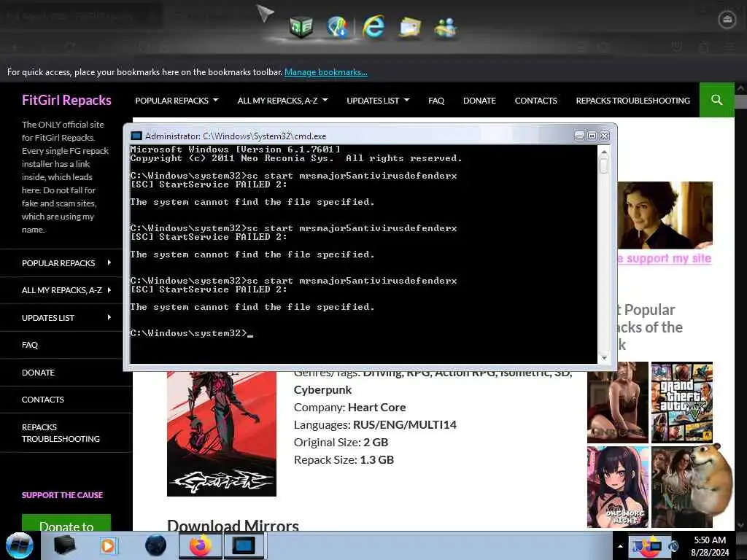The width and height of the screenshot is (747, 560).
Task: Open the dark globe taskbar icon
Action: tap(156, 545)
